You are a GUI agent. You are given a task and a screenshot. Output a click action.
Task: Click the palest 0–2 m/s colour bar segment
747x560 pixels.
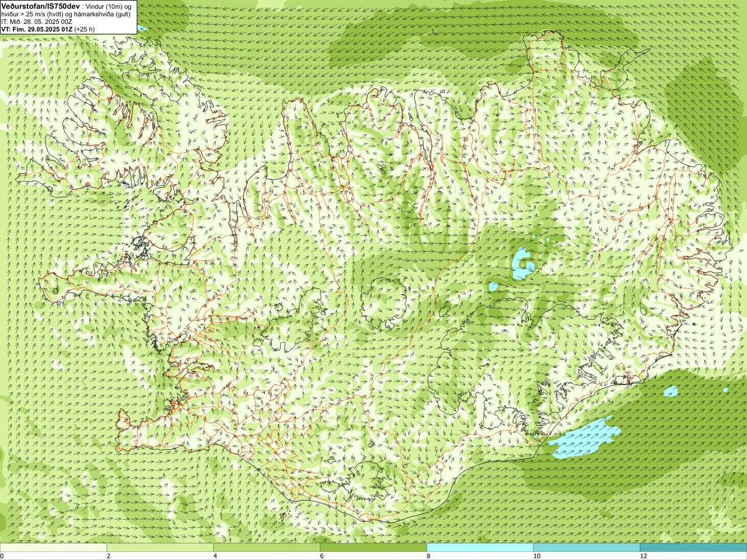[x=53, y=548]
